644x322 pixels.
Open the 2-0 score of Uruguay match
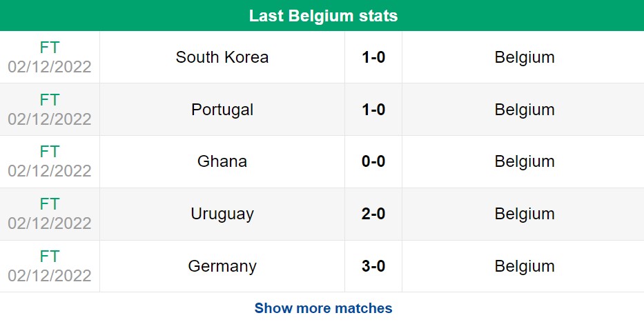point(373,214)
